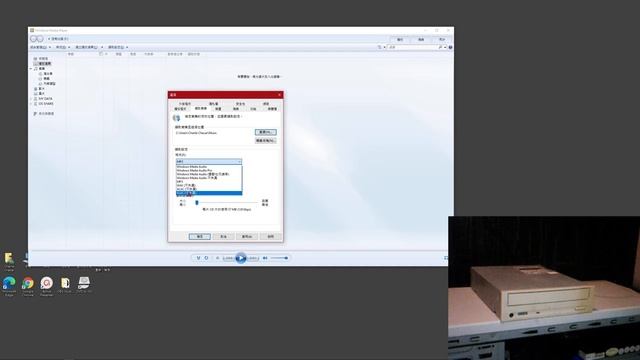Click the search magnifier icon

440,47
